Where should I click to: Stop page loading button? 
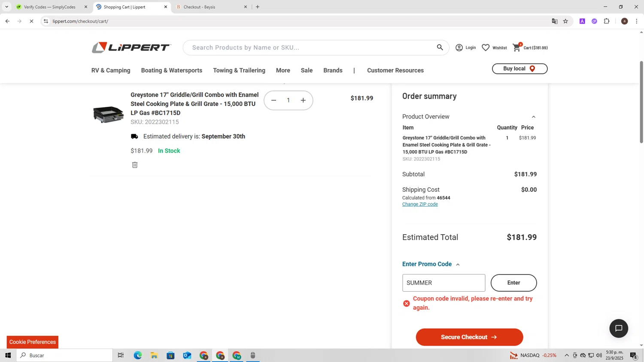pyautogui.click(x=31, y=21)
